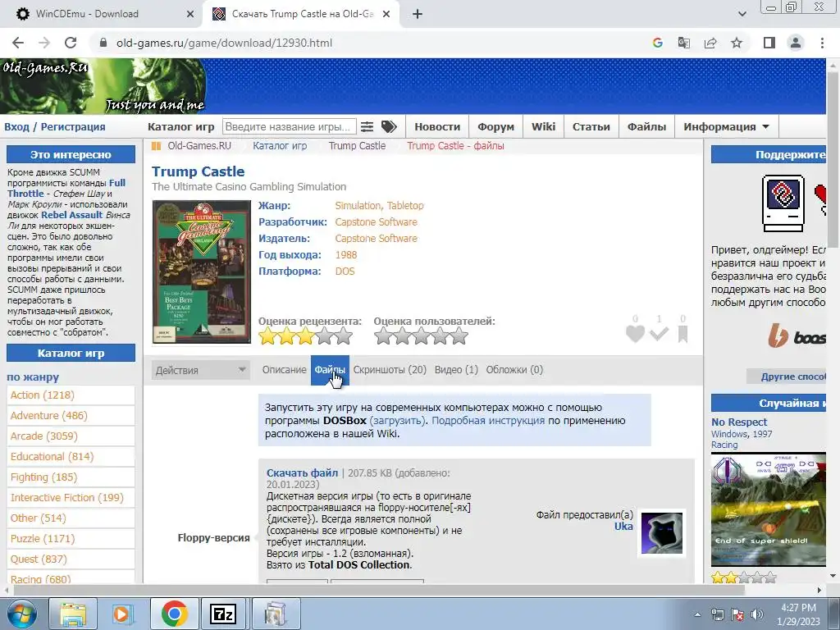Click the Uka user avatar
840x630 pixels.
pyautogui.click(x=662, y=533)
